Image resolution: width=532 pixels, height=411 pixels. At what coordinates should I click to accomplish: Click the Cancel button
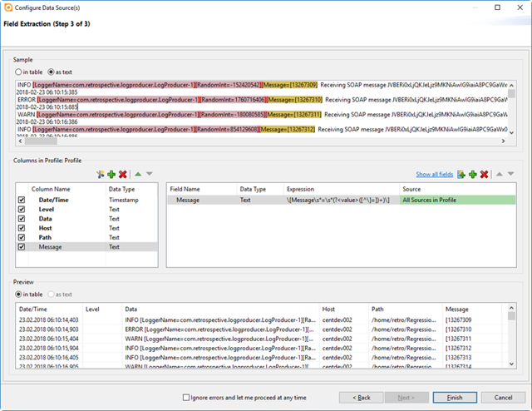[503, 398]
